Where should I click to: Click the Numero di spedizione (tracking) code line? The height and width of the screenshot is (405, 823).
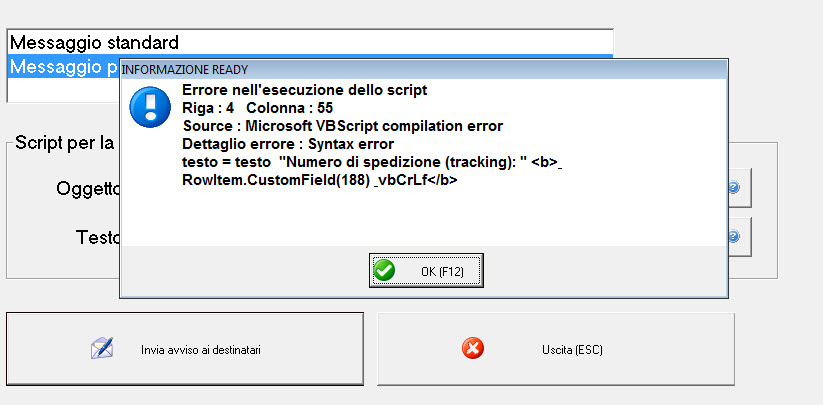(372, 162)
